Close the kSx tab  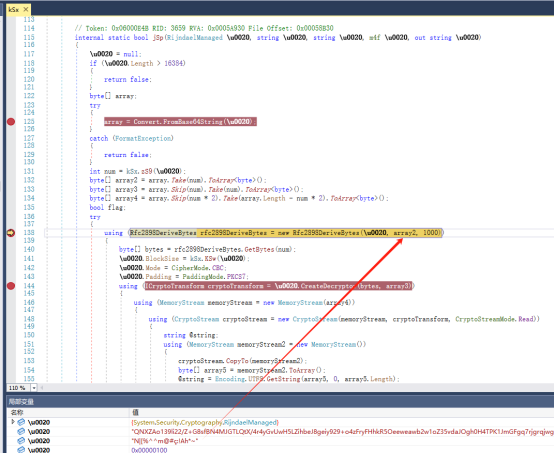coord(25,10)
